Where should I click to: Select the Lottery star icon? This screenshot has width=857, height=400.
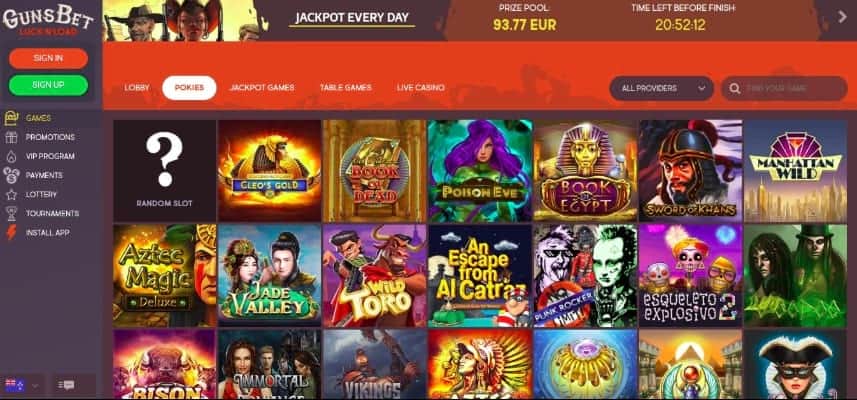tap(11, 195)
